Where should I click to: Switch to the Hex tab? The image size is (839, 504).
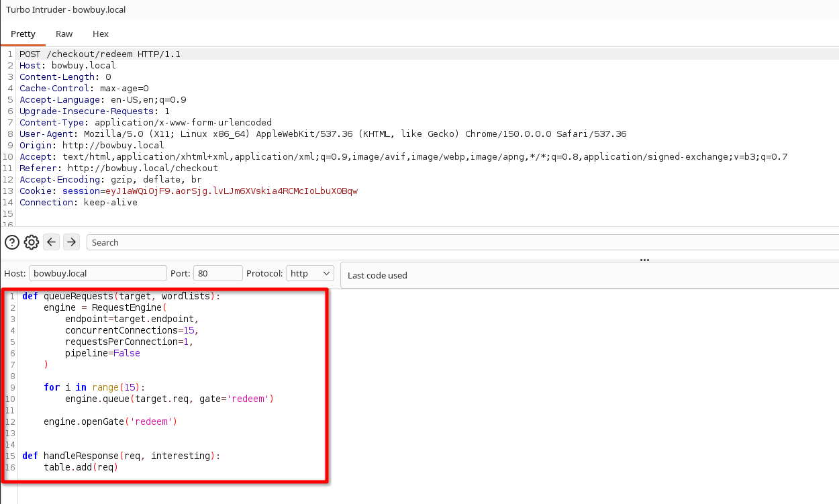101,34
